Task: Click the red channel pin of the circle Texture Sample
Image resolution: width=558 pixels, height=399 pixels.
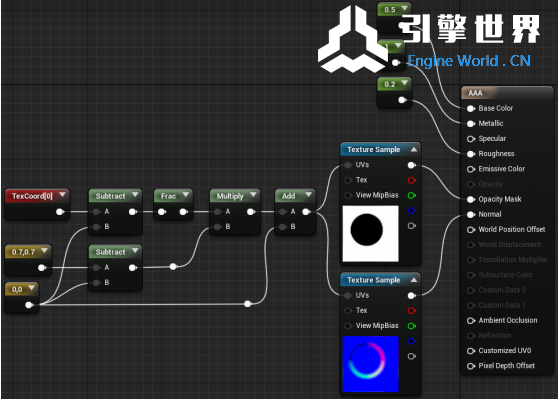Action: [412, 180]
